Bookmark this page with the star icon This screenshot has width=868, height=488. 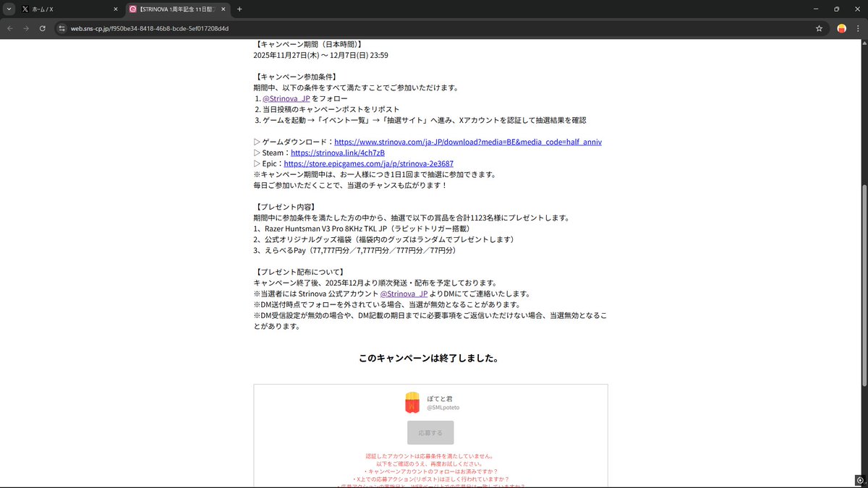(x=819, y=28)
